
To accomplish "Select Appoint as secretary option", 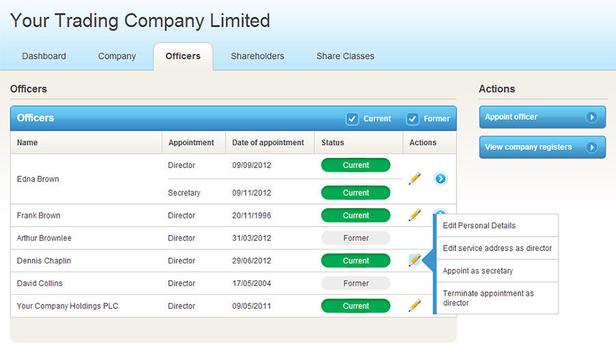I will [x=478, y=271].
